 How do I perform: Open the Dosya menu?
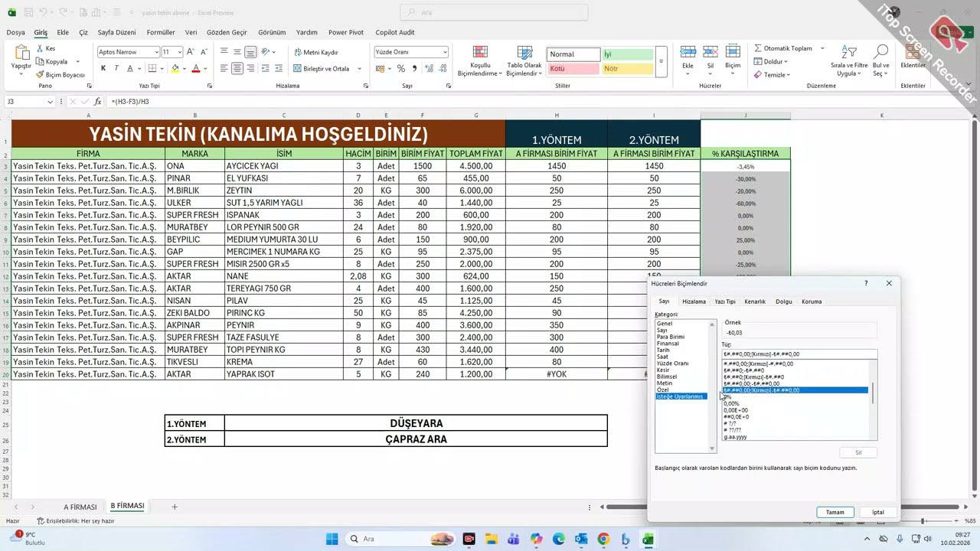click(15, 33)
